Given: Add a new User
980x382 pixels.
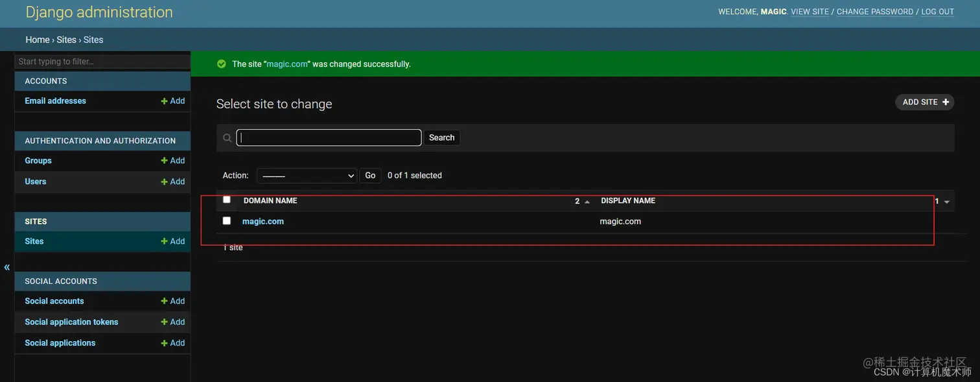Looking at the screenshot, I should [173, 182].
